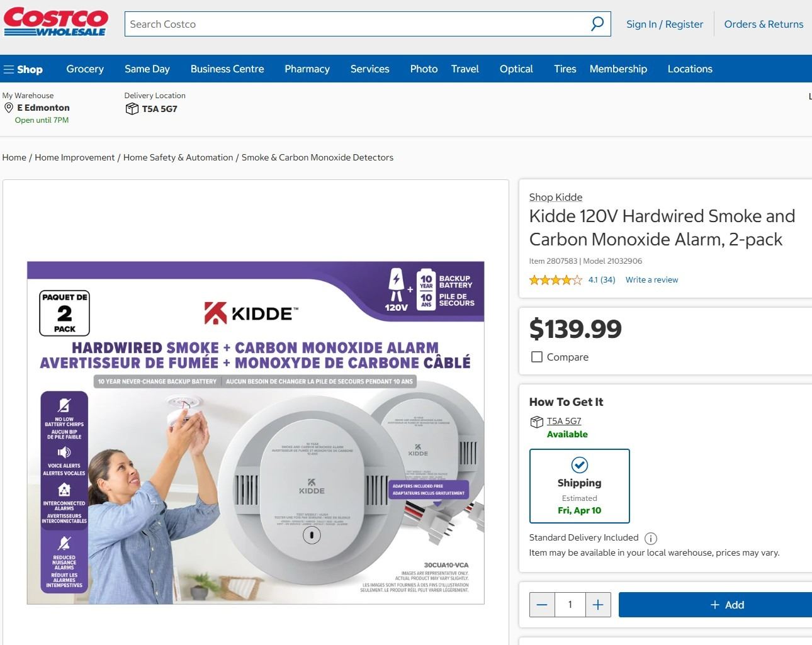Open the Pharmacy menu item

point(307,69)
